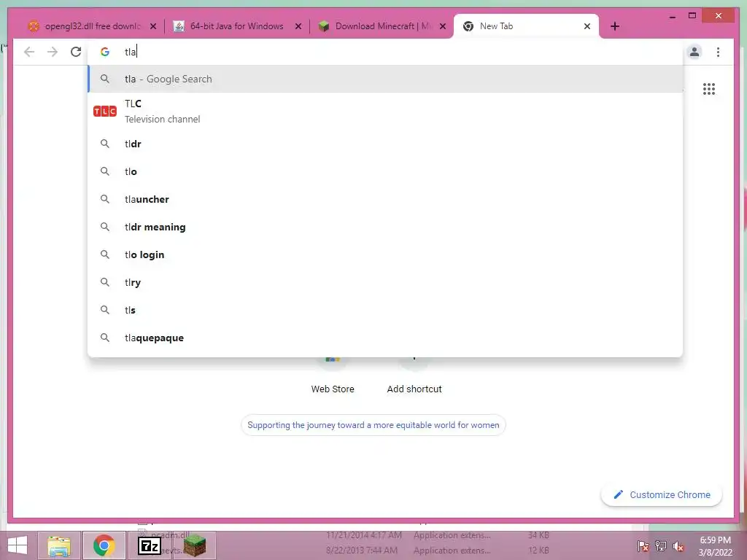Choose the 'tlry' suggestion

click(x=385, y=282)
